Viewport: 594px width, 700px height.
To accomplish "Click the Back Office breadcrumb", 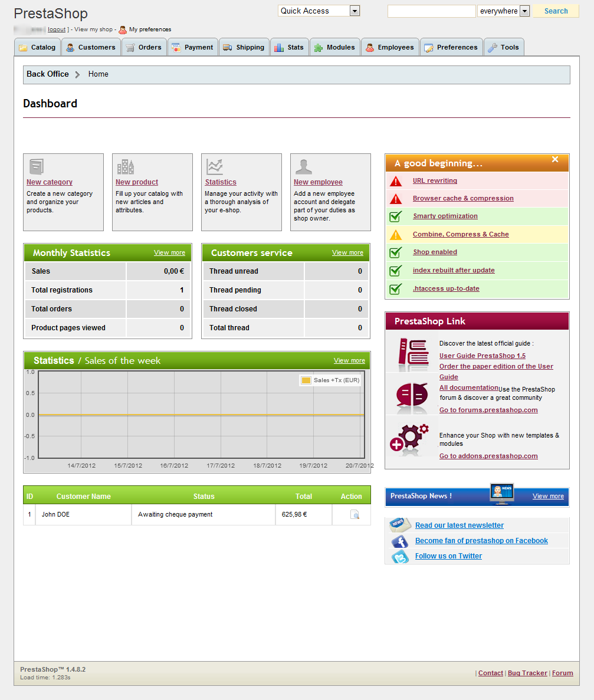I will click(x=48, y=74).
